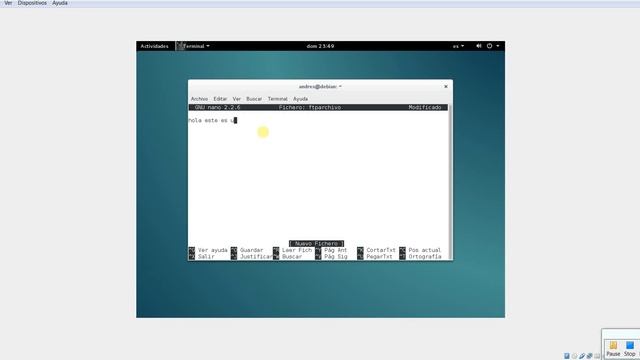Click the terminal's vertical scrollbar

[x=450, y=182]
